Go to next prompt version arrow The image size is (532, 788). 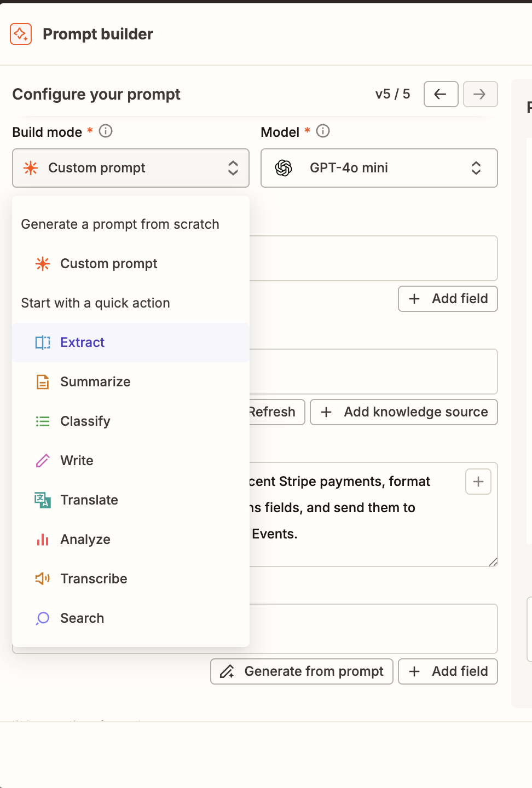click(480, 94)
